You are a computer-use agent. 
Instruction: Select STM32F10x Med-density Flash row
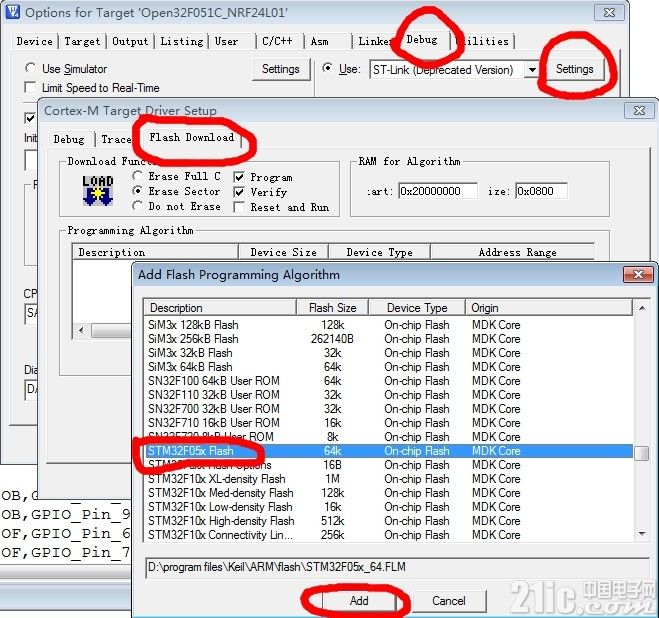(x=388, y=493)
